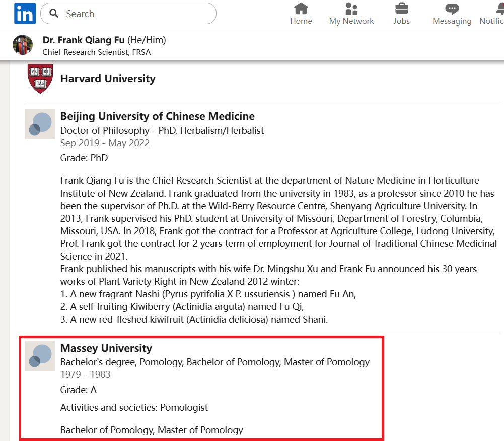Viewport: 504px width, 441px height.
Task: Click the My Network label in navigation
Action: tap(351, 21)
